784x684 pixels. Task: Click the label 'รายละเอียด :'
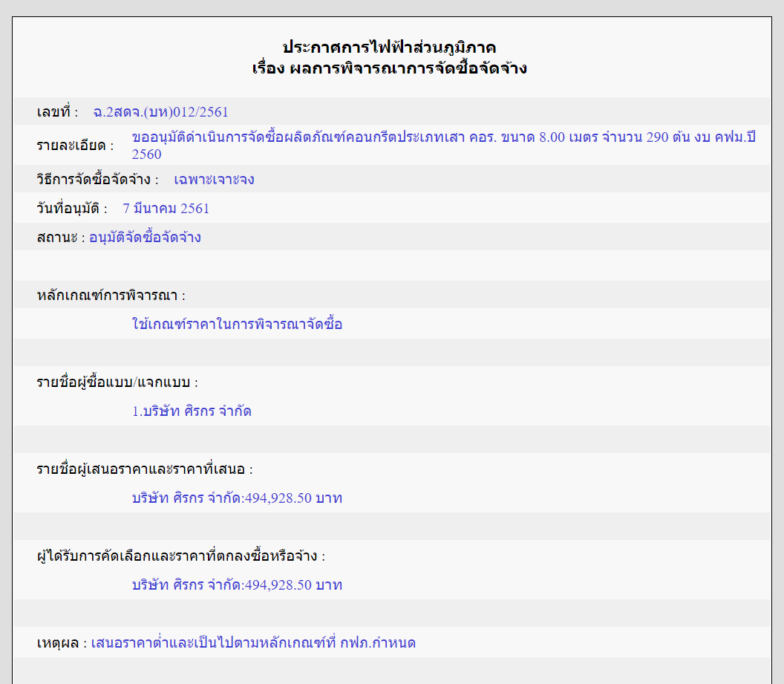point(76,145)
